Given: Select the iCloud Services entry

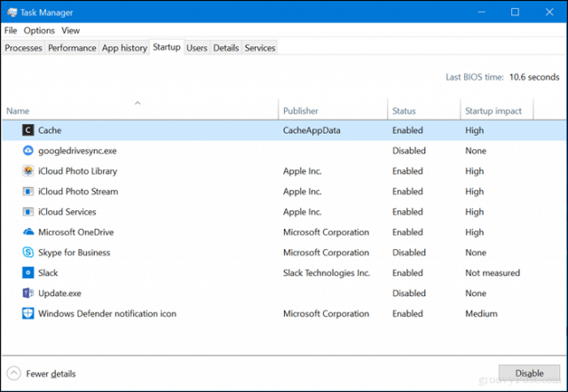Looking at the screenshot, I should pyautogui.click(x=67, y=212).
